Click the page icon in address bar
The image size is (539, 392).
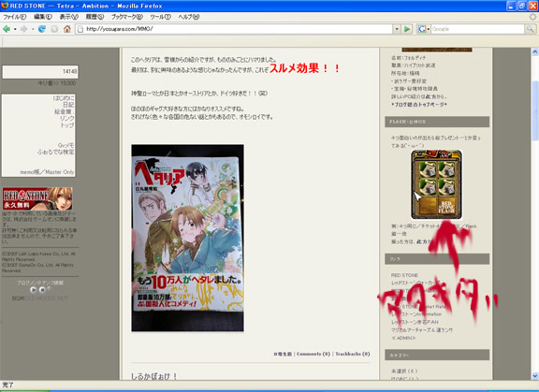pos(80,29)
